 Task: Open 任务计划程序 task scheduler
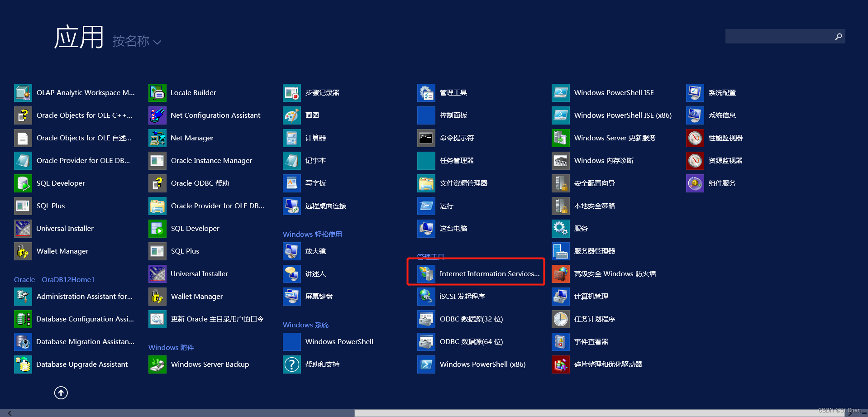pyautogui.click(x=584, y=319)
